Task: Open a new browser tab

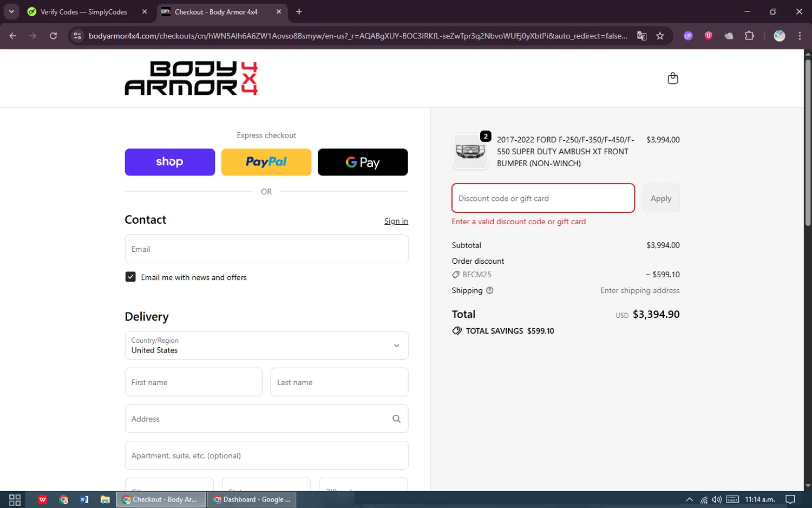Action: 299,12
